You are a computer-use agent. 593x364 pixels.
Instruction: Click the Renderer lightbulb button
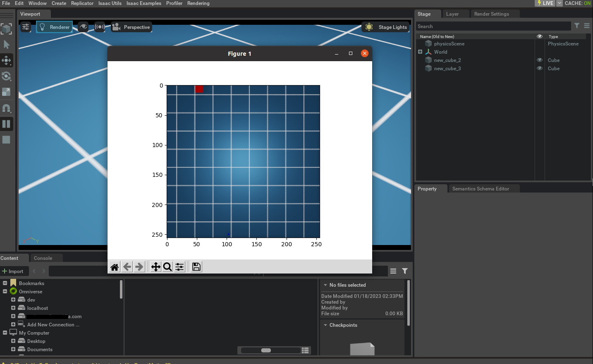coord(54,26)
